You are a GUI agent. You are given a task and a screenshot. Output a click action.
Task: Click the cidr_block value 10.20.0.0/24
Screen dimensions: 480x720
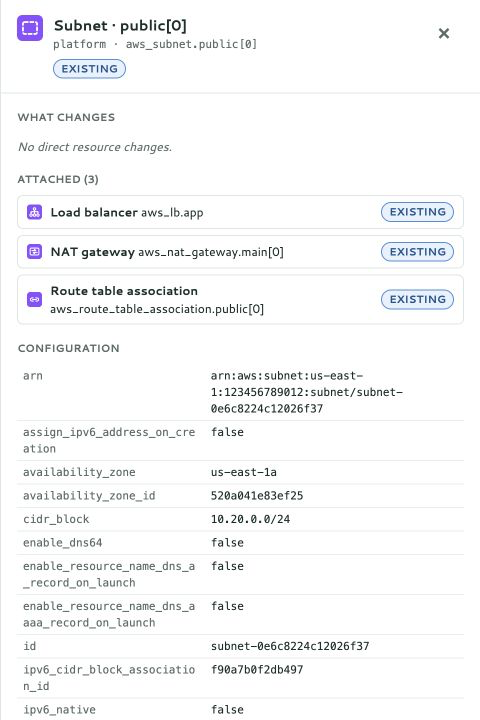point(250,519)
